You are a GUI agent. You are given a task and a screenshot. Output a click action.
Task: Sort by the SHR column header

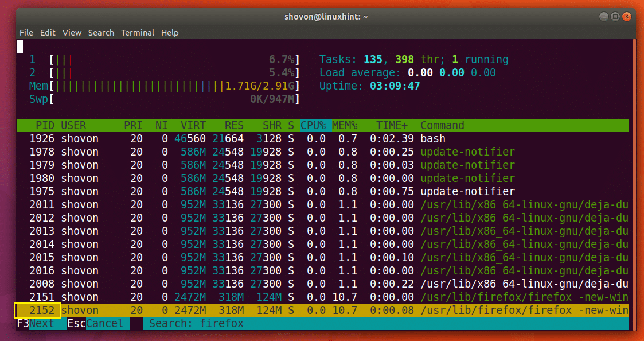272,126
